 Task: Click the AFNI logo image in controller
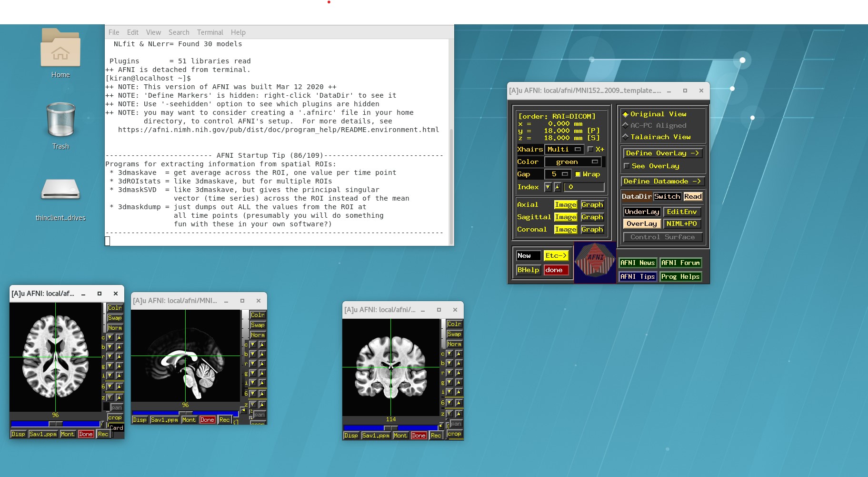tap(595, 263)
